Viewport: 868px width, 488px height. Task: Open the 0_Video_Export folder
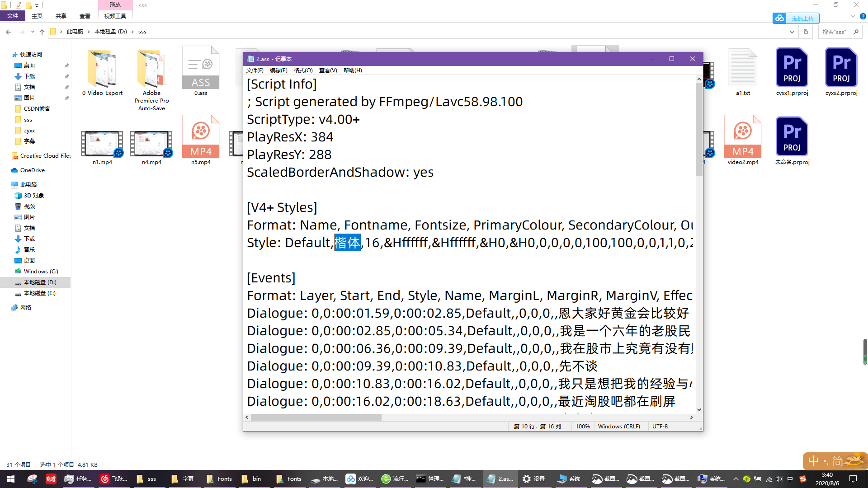click(x=102, y=72)
